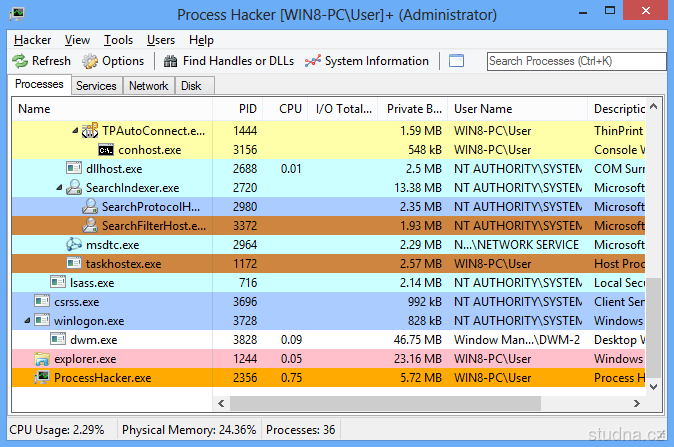This screenshot has height=447, width=674.
Task: Select the explorer.exe folder icon
Action: 42,359
